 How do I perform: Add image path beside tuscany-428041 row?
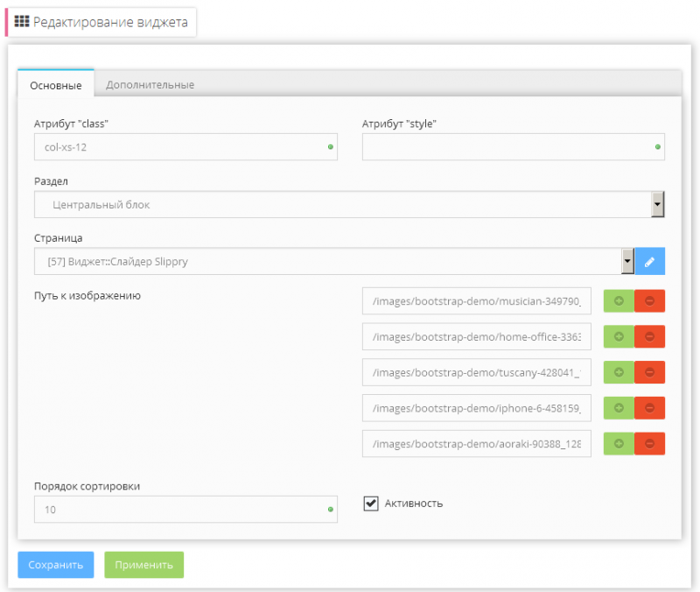618,372
